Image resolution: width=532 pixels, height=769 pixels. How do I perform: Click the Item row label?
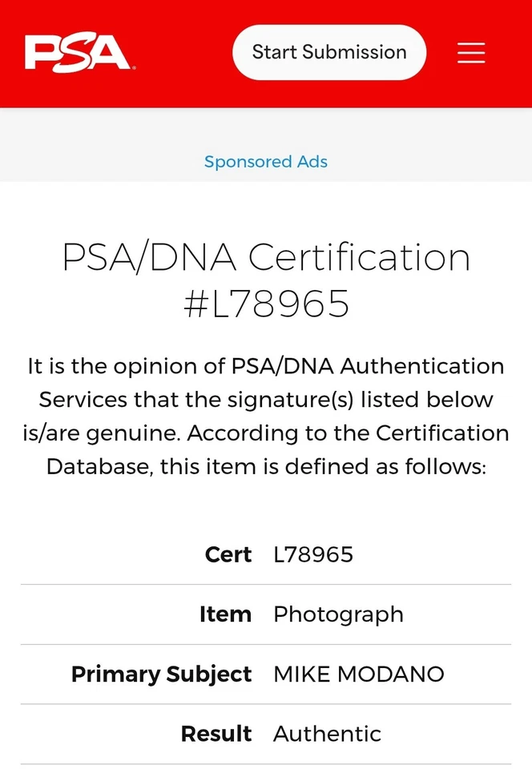pyautogui.click(x=225, y=614)
